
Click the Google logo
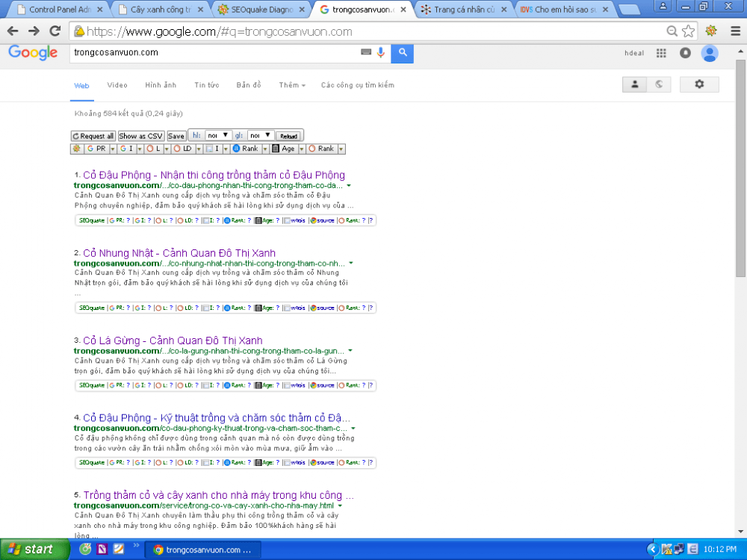click(33, 52)
